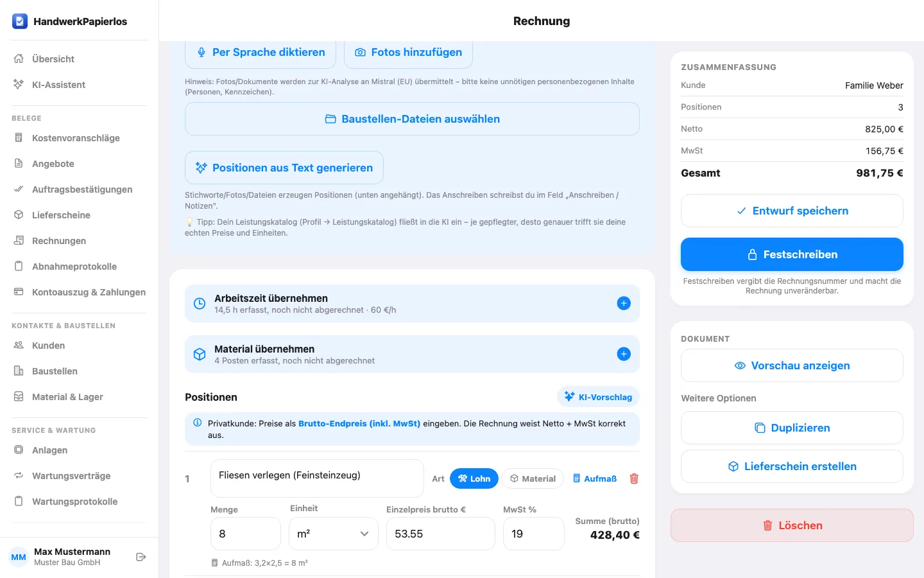Screen dimensions: 924x578
Task: Set position type to Lohn
Action: (x=474, y=478)
